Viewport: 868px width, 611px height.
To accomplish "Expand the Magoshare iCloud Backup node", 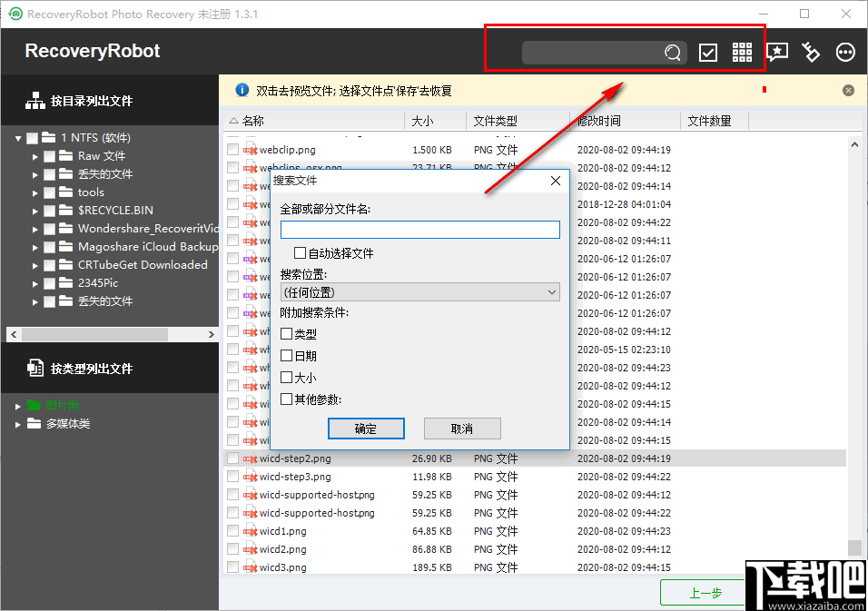I will [x=35, y=247].
